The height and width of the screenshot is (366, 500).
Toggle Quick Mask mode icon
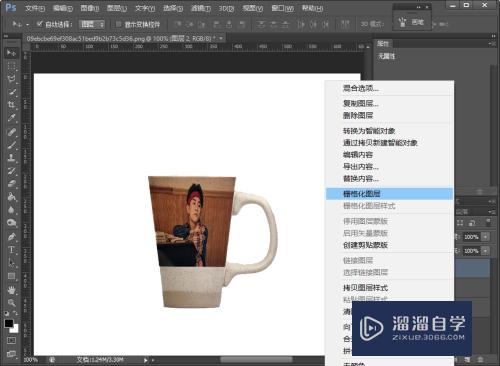(x=11, y=341)
